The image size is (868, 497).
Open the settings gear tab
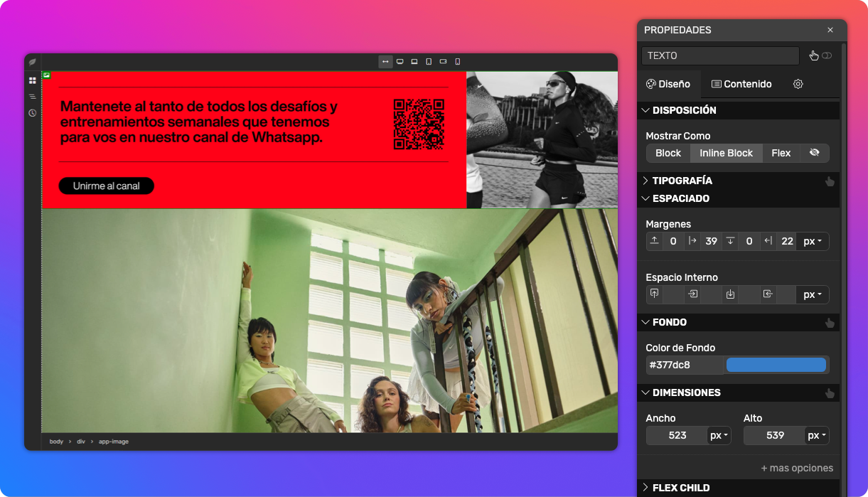click(x=798, y=84)
